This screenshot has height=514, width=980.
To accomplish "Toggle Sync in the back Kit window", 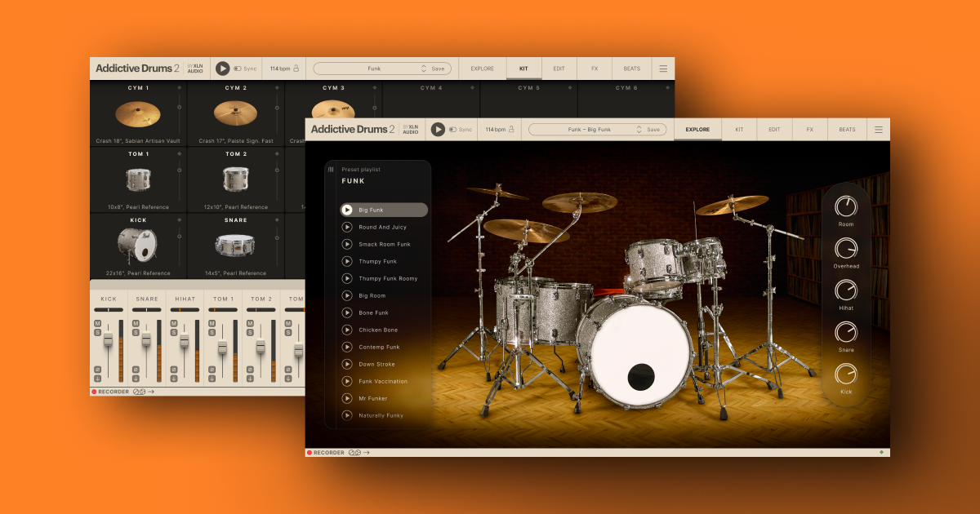I will (245, 69).
